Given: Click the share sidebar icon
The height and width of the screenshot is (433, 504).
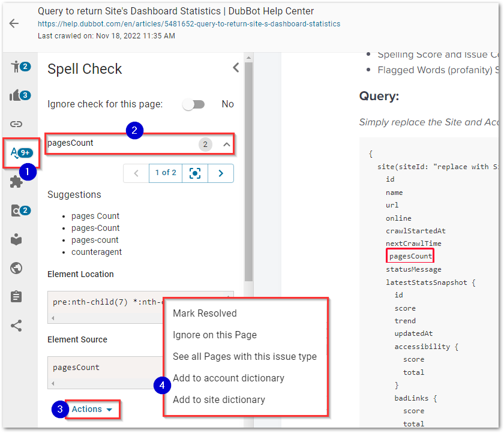Looking at the screenshot, I should pyautogui.click(x=16, y=326).
